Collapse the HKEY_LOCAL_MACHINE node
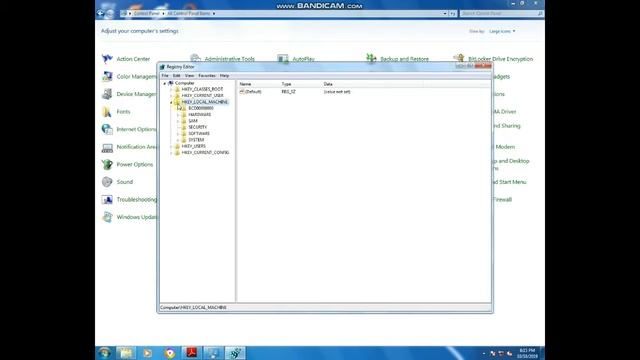The image size is (640, 360). [x=171, y=102]
